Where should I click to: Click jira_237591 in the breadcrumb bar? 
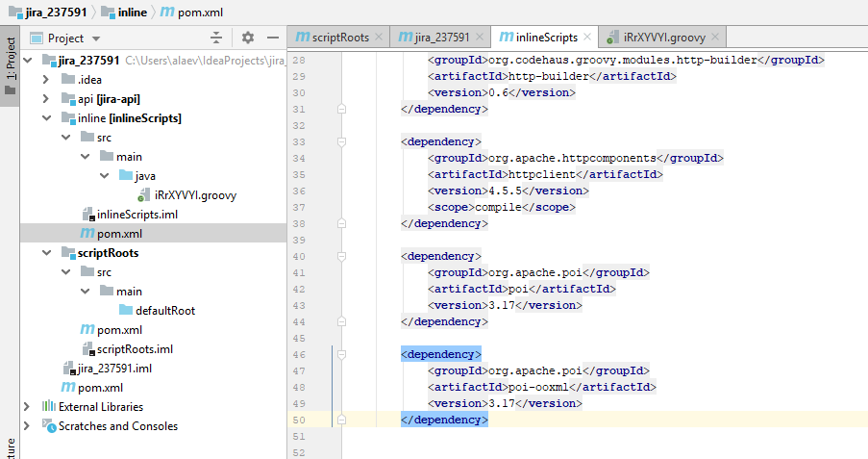pos(48,13)
